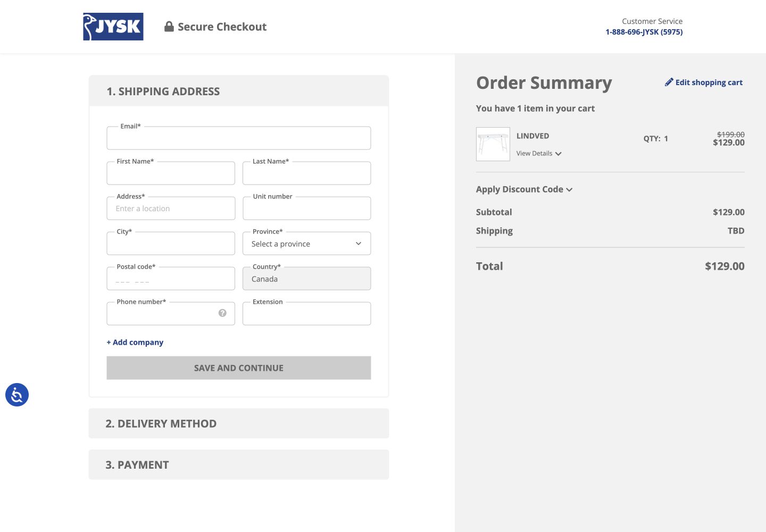766x532 pixels.
Task: Expand View Details for LINDVED
Action: click(539, 153)
